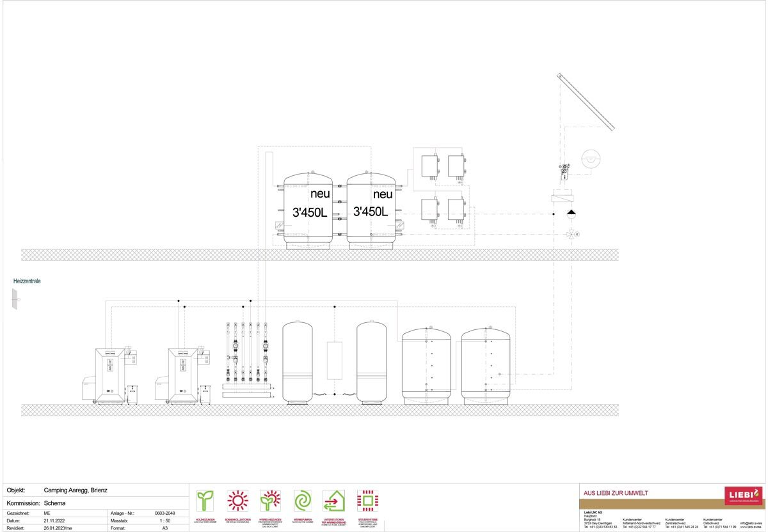Click the red LIEBI logo
Viewport: 768px width, 532px height.
point(743,495)
